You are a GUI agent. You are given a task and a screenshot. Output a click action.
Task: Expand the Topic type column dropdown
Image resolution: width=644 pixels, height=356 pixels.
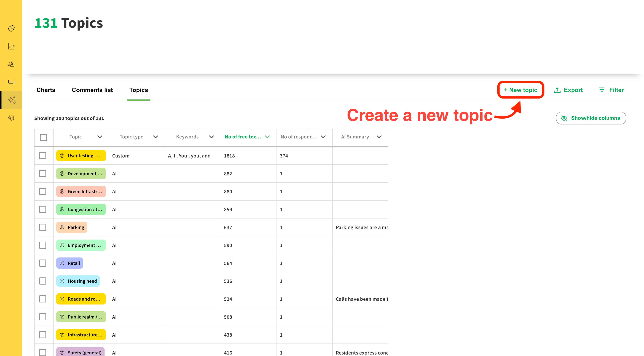pyautogui.click(x=155, y=137)
